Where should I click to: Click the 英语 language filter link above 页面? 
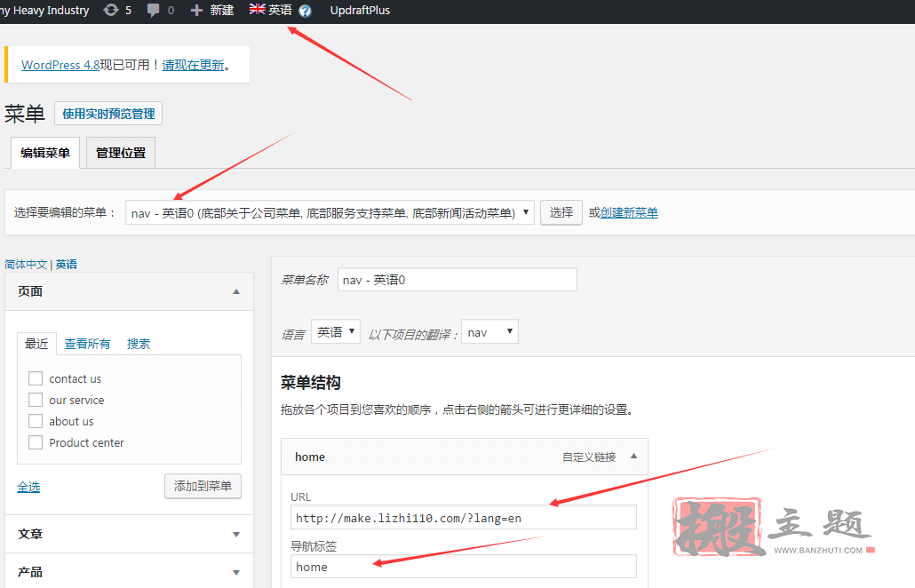click(67, 265)
